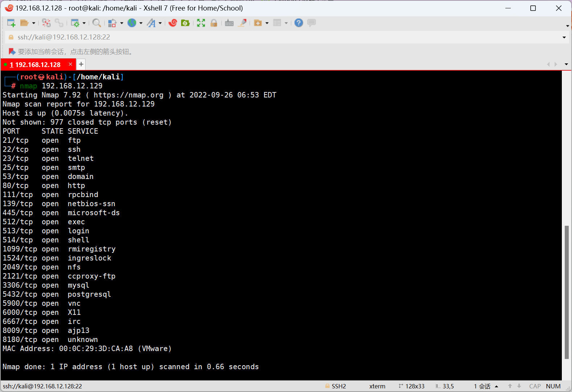The height and width of the screenshot is (392, 572).
Task: Click the Layout panes icon
Action: point(277,23)
